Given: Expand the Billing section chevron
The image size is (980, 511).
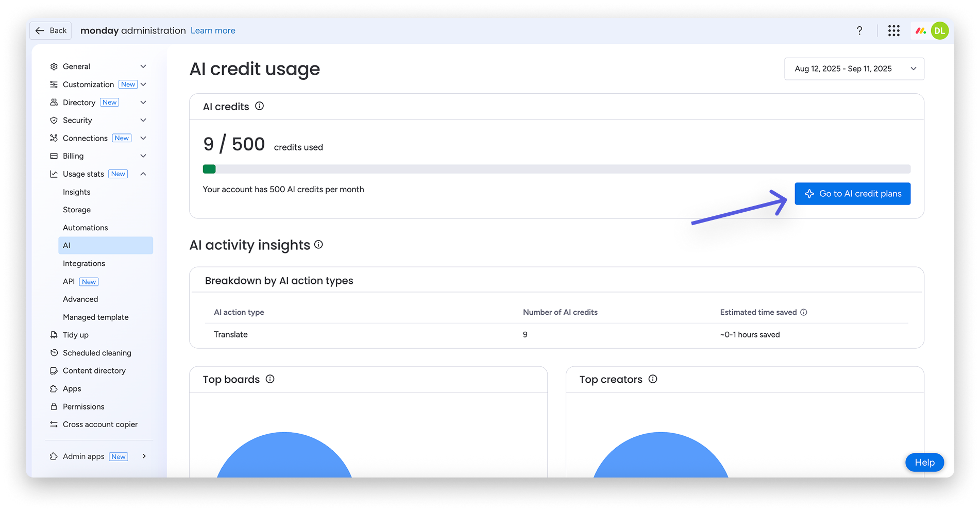Looking at the screenshot, I should [x=143, y=156].
